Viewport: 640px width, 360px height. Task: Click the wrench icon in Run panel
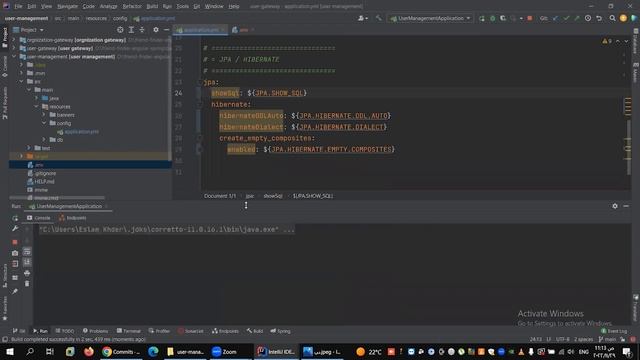(x=15, y=229)
